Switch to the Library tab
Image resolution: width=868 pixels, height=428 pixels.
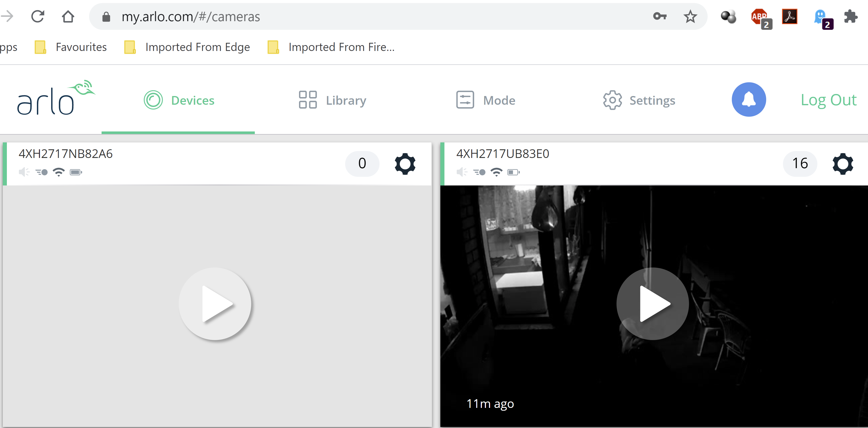pyautogui.click(x=332, y=100)
